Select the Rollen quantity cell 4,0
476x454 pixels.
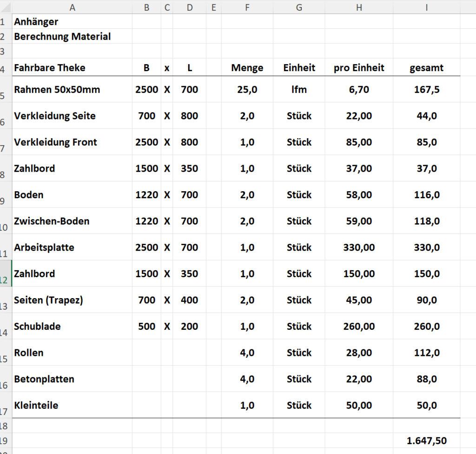[x=247, y=353]
